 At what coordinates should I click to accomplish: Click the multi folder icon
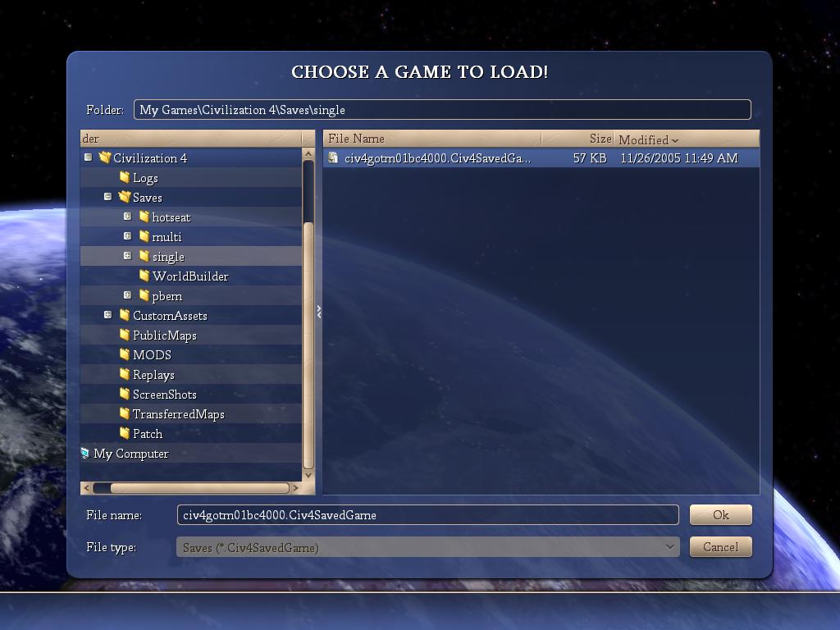tap(144, 236)
